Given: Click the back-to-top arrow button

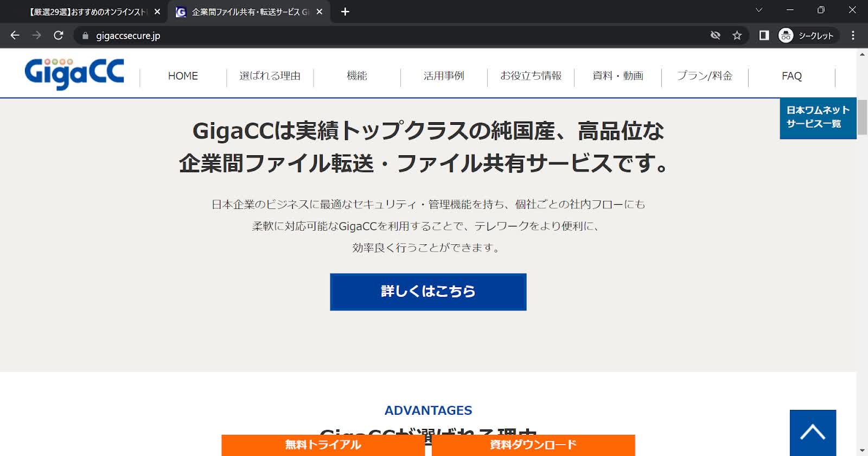Looking at the screenshot, I should 813,433.
